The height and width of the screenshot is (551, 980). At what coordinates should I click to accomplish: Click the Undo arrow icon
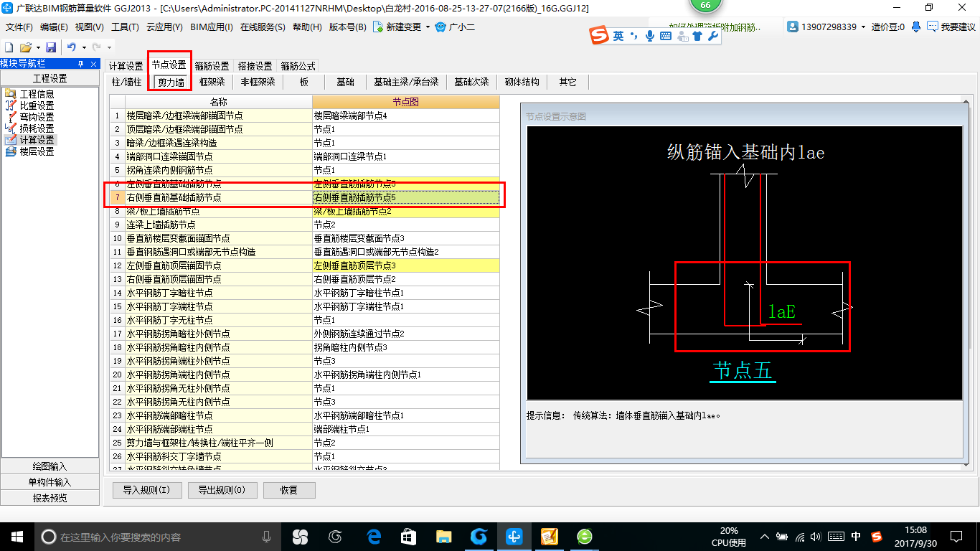click(x=71, y=47)
